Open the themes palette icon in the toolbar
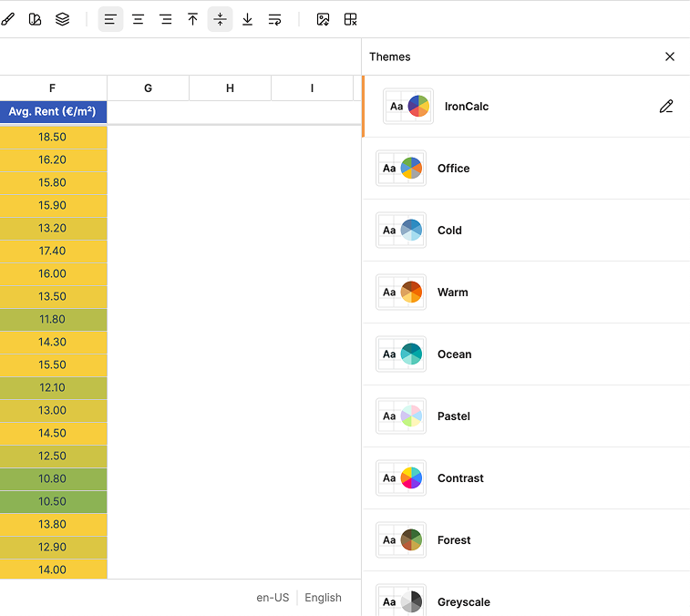690x616 pixels. coord(35,19)
